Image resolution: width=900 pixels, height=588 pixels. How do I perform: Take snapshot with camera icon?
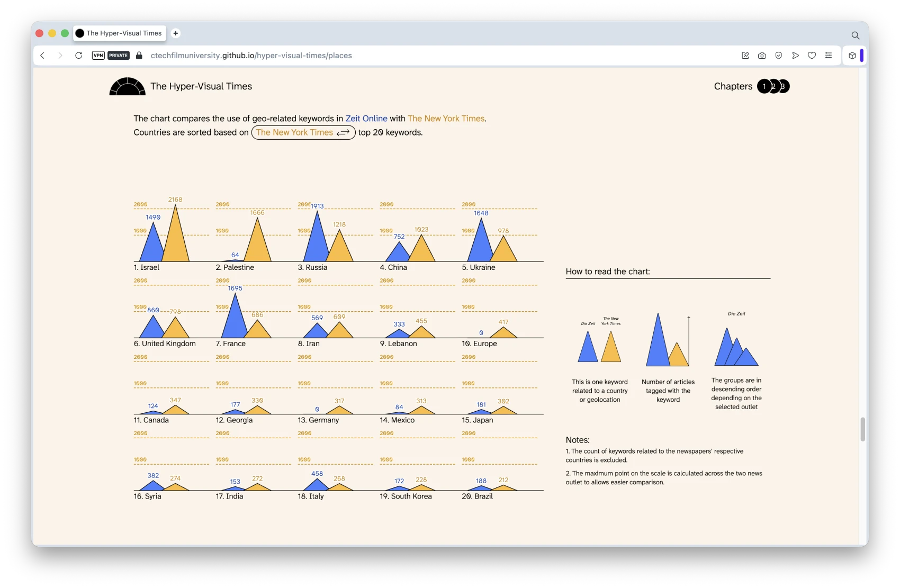pyautogui.click(x=762, y=56)
